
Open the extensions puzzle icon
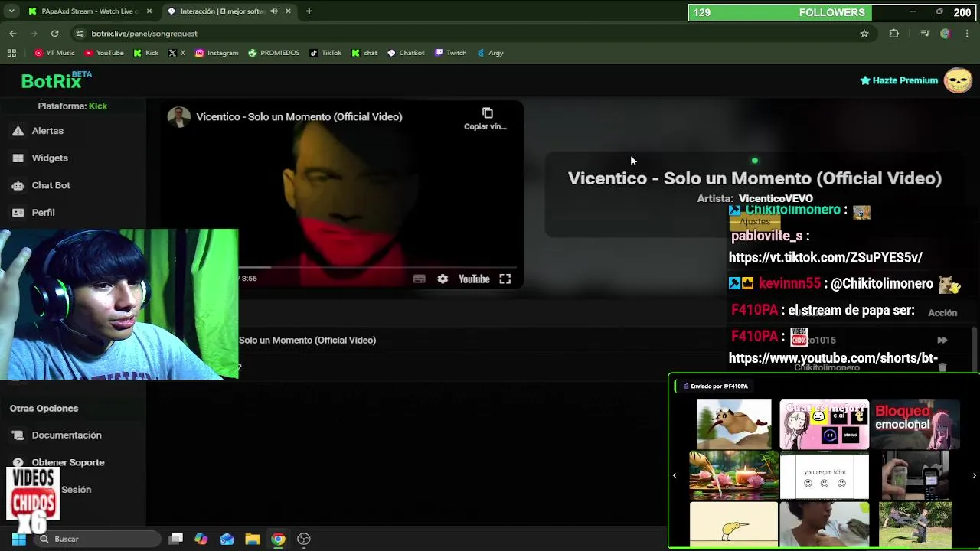click(x=893, y=34)
